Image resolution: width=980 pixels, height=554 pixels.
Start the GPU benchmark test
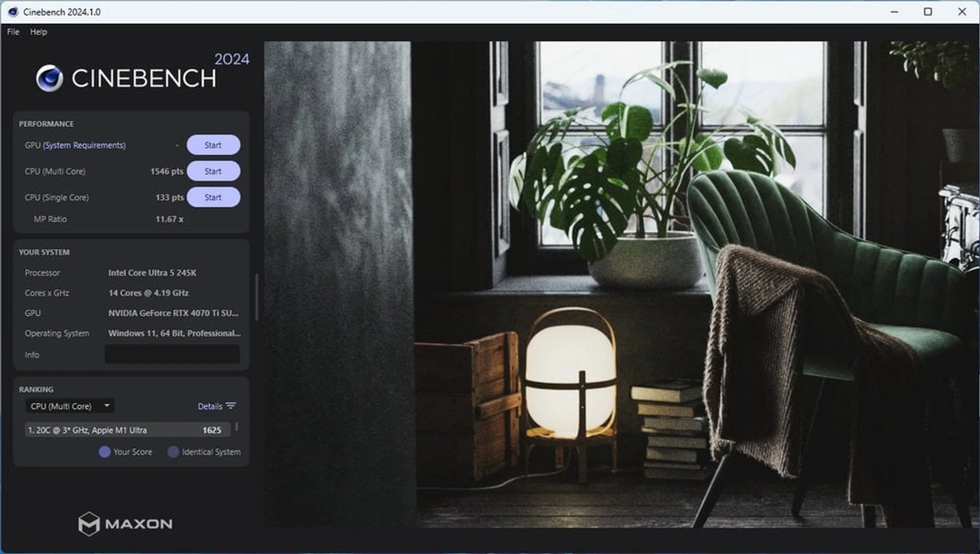[213, 145]
